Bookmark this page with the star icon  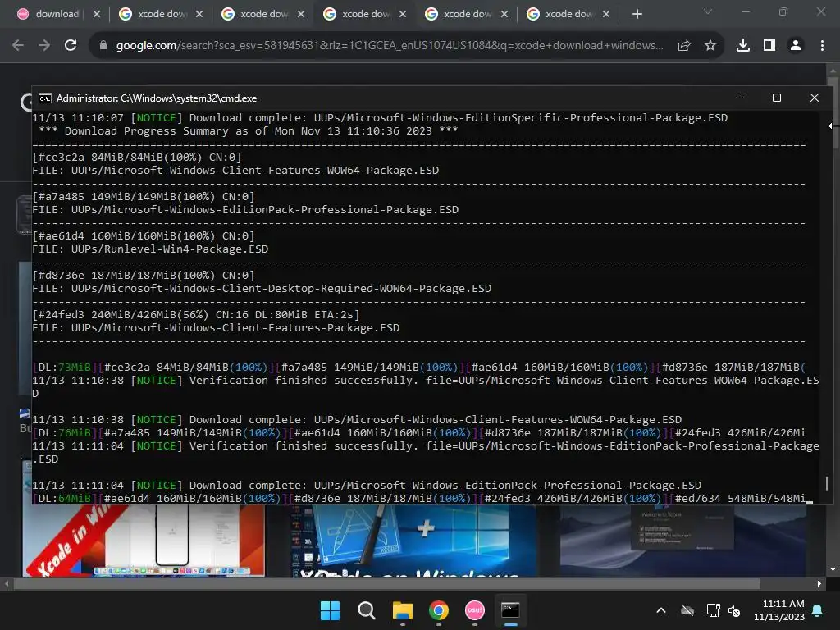coord(710,46)
